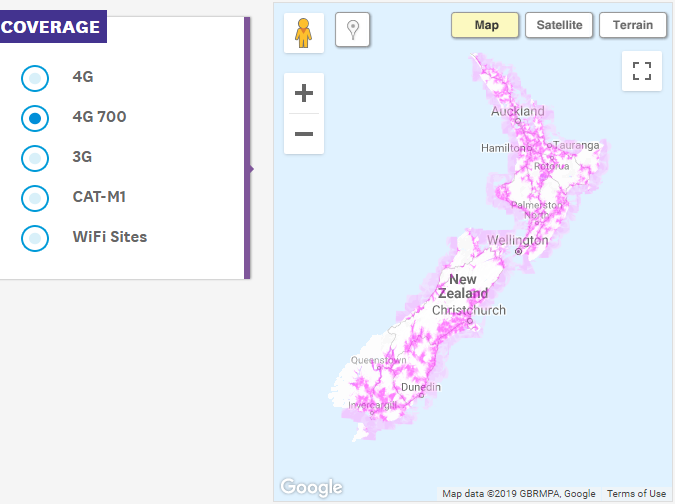675x504 pixels.
Task: Click the Palmerston North label on map
Action: tap(537, 210)
